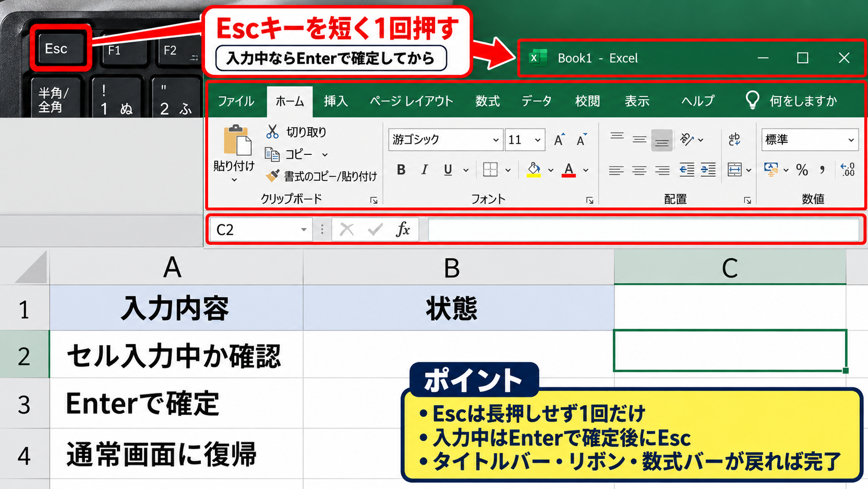Switch to the 数式 tab
Image resolution: width=868 pixels, height=489 pixels.
[x=487, y=101]
